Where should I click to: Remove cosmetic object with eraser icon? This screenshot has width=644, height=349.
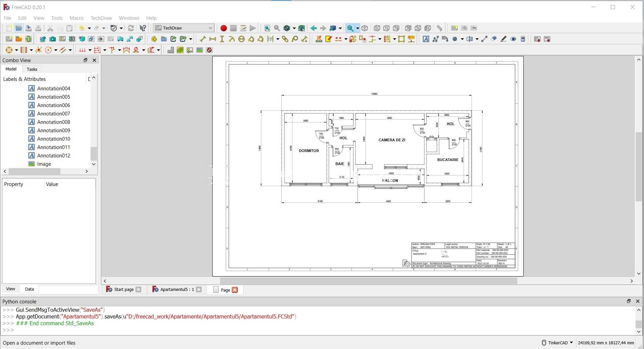494,39
